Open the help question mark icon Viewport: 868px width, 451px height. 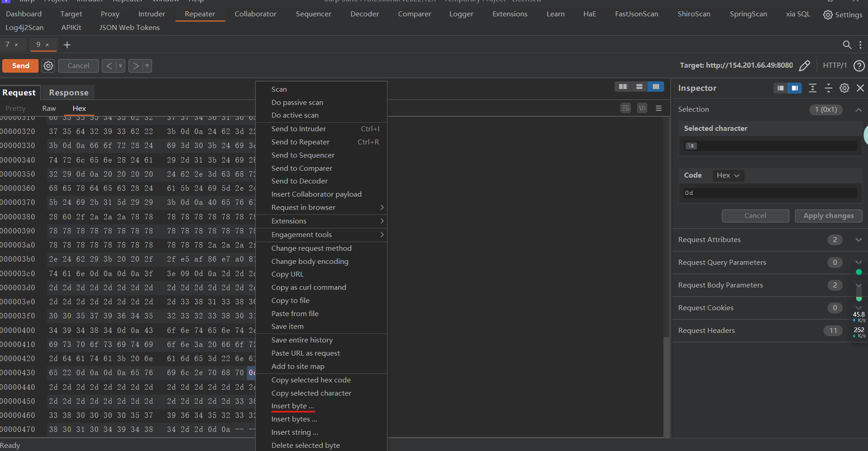[x=858, y=65]
